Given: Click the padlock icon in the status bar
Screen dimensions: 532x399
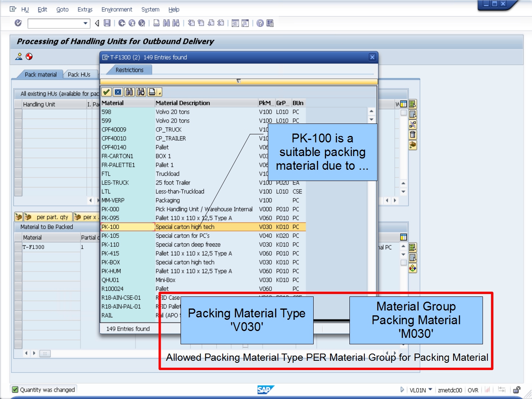Looking at the screenshot, I should (517, 389).
